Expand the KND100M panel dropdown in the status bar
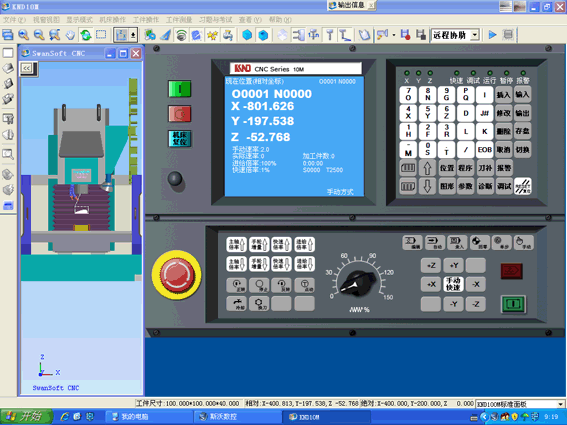This screenshot has height=425, width=567. click(x=520, y=404)
